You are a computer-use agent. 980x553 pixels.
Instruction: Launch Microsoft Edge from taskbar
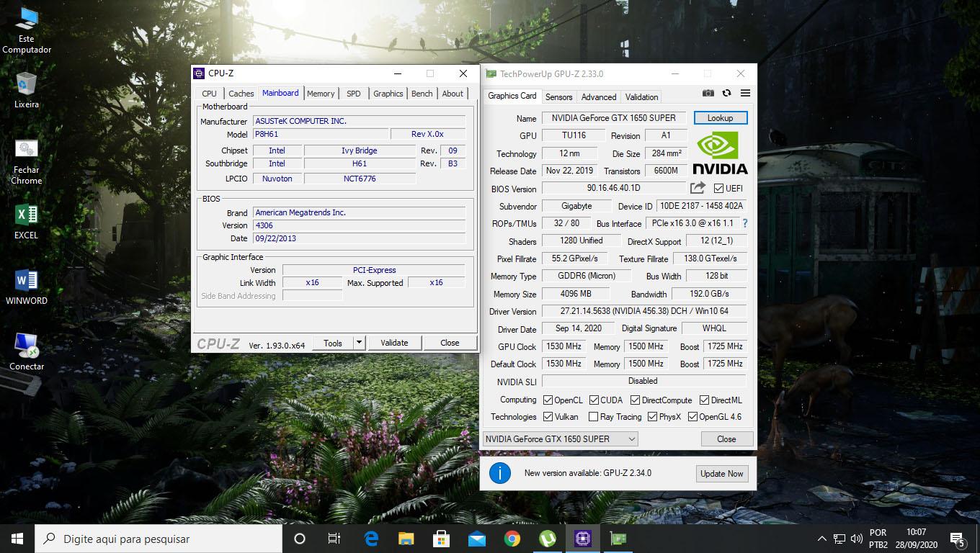(x=371, y=539)
